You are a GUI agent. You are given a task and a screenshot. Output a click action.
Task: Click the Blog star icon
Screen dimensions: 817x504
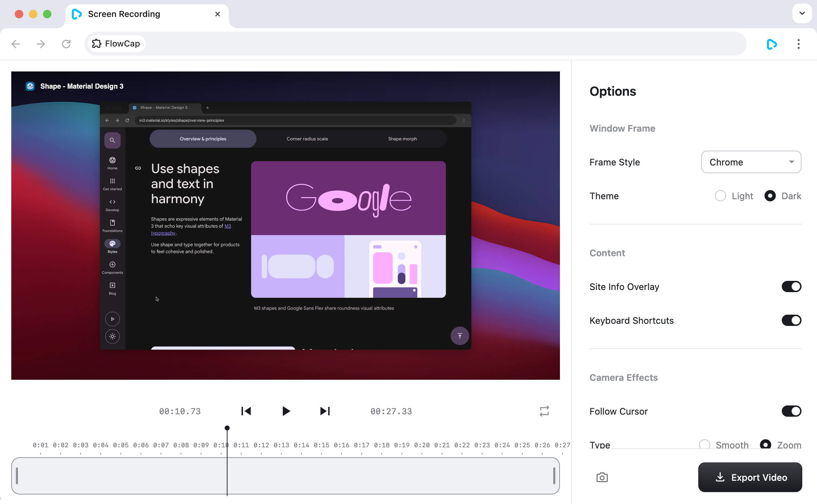(112, 285)
